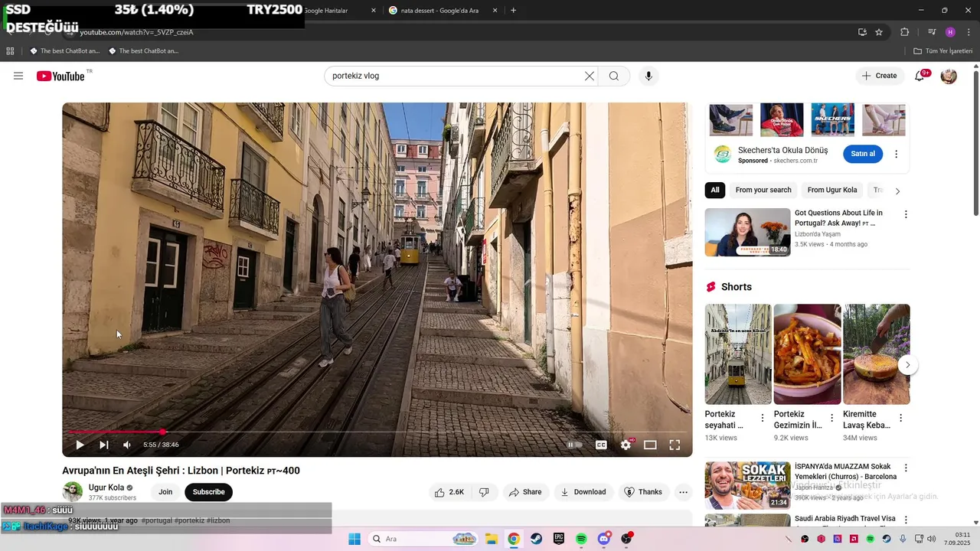
Task: Open the Ugur Kola channel name link
Action: (106, 487)
